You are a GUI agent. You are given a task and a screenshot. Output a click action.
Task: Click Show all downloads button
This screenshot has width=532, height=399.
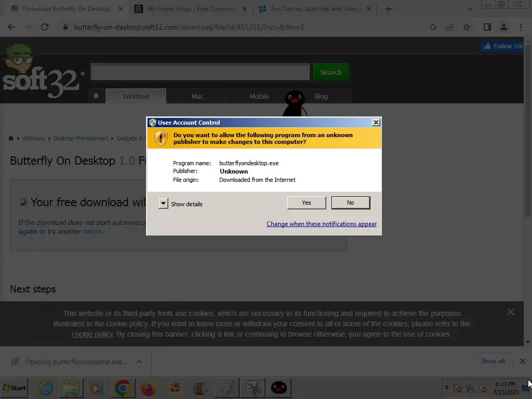(x=493, y=361)
